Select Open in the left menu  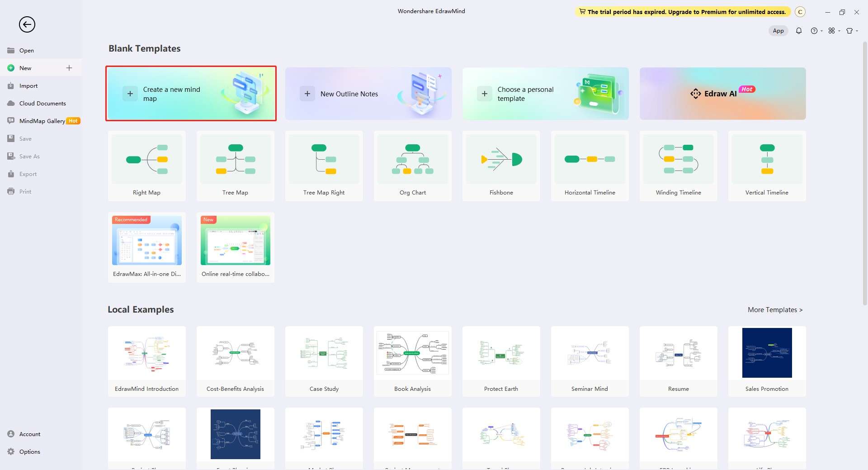41,50
